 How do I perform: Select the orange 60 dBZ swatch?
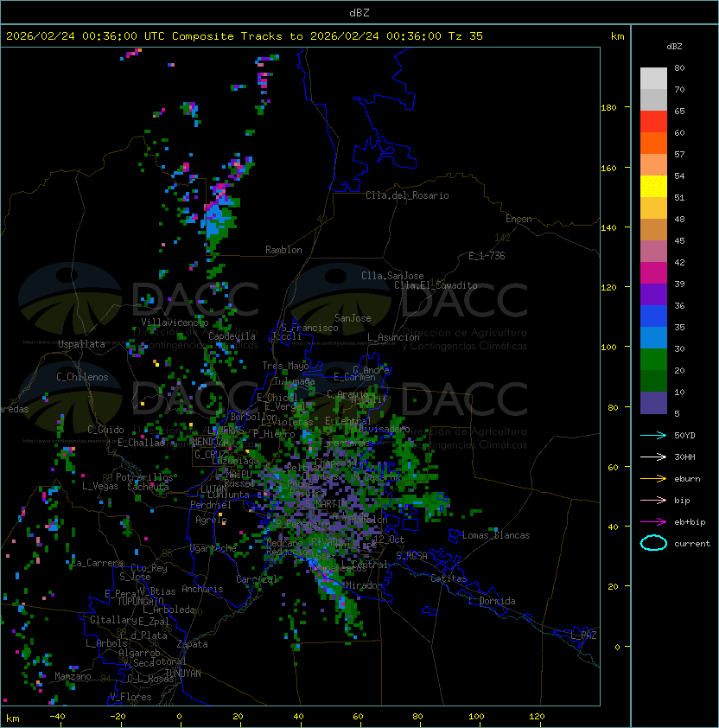pos(653,143)
